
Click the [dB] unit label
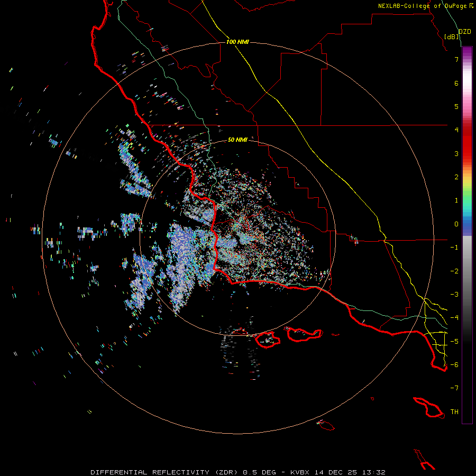pos(452,36)
